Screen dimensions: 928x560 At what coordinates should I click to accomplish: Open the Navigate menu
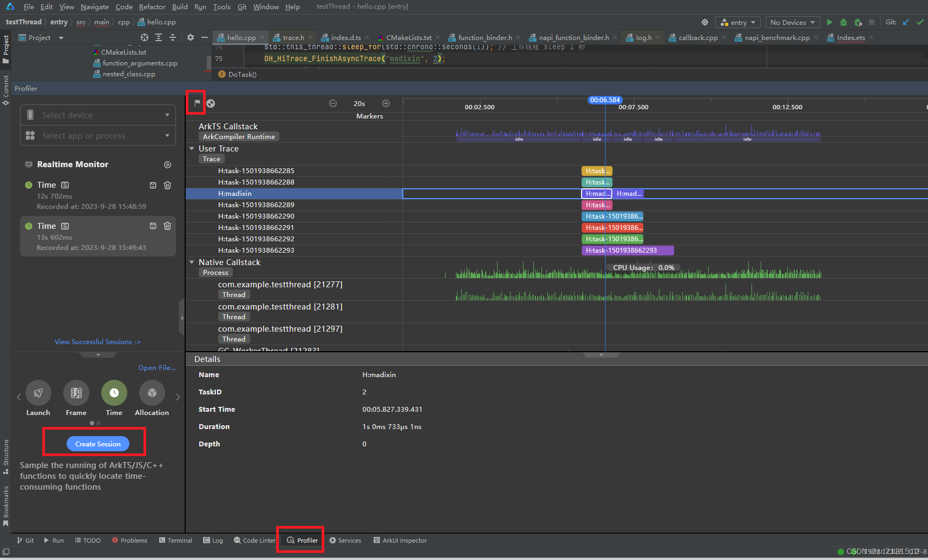(x=95, y=6)
